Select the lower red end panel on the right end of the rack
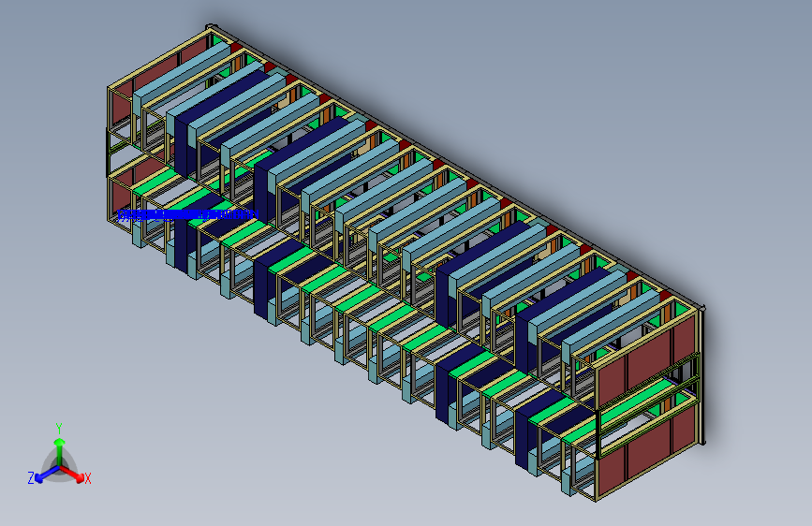 [647, 452]
